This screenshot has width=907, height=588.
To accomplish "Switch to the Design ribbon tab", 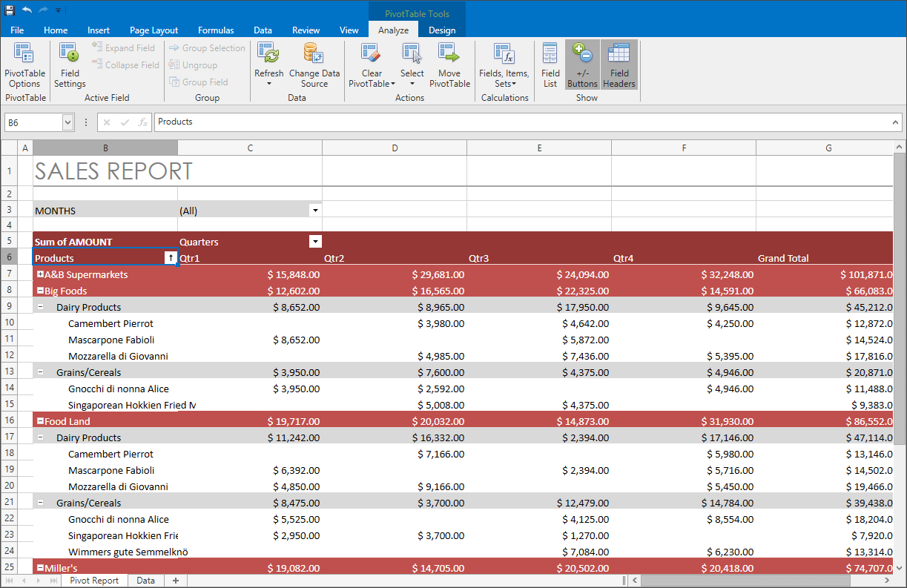I will coord(442,30).
